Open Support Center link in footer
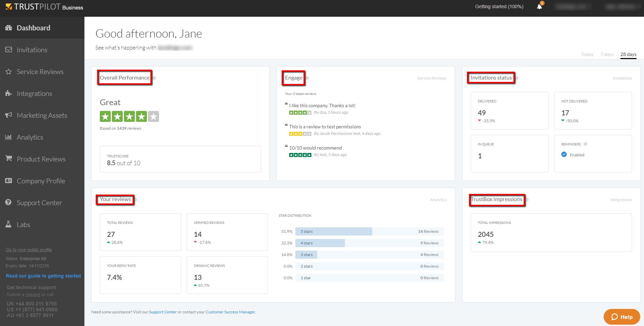Viewport: 644px width, 326px height. (x=163, y=312)
